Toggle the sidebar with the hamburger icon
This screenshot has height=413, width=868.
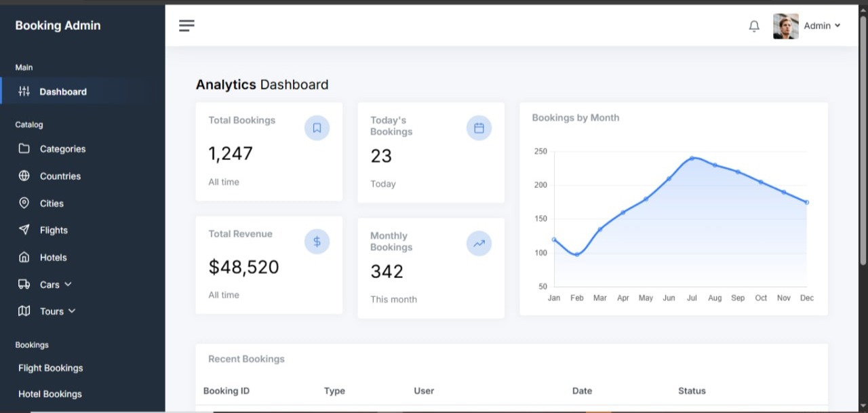point(186,25)
